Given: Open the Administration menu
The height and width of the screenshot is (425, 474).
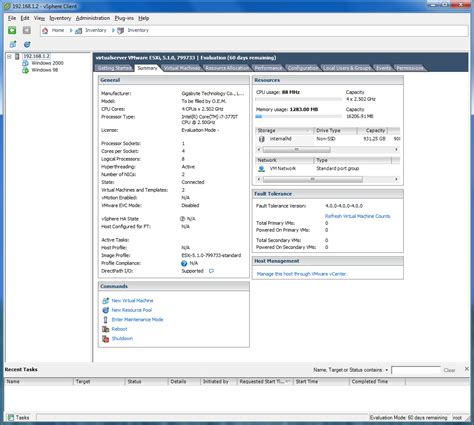Looking at the screenshot, I should pos(93,18).
